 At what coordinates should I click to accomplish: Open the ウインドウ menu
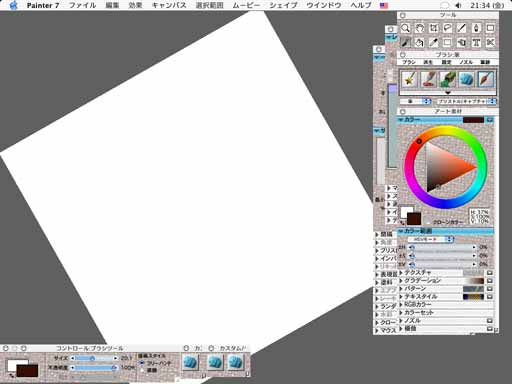coord(323,5)
